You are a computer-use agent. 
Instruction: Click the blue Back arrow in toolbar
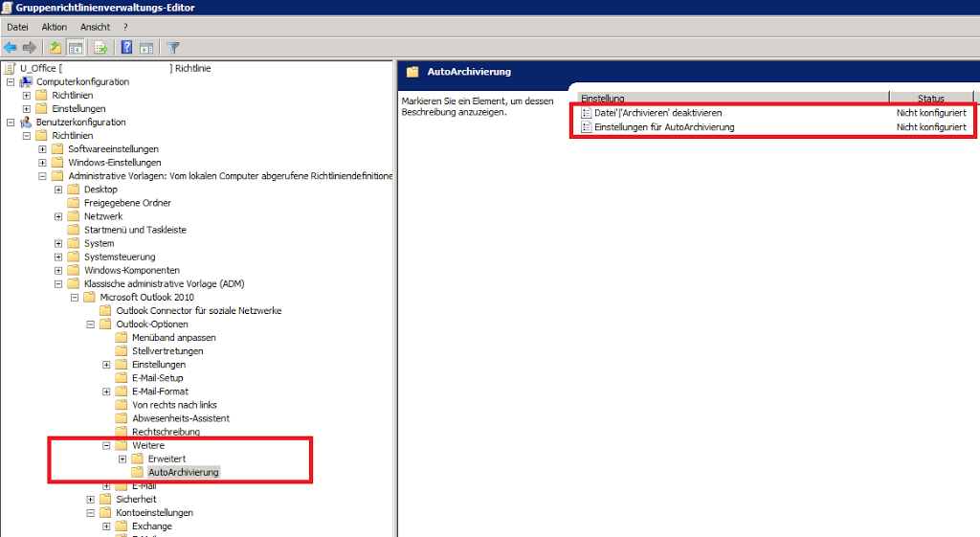coord(11,47)
